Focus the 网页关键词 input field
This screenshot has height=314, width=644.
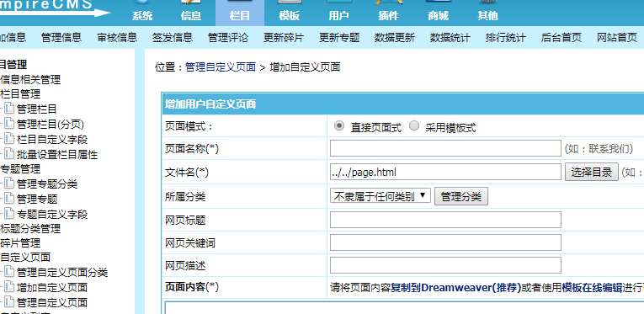(445, 242)
